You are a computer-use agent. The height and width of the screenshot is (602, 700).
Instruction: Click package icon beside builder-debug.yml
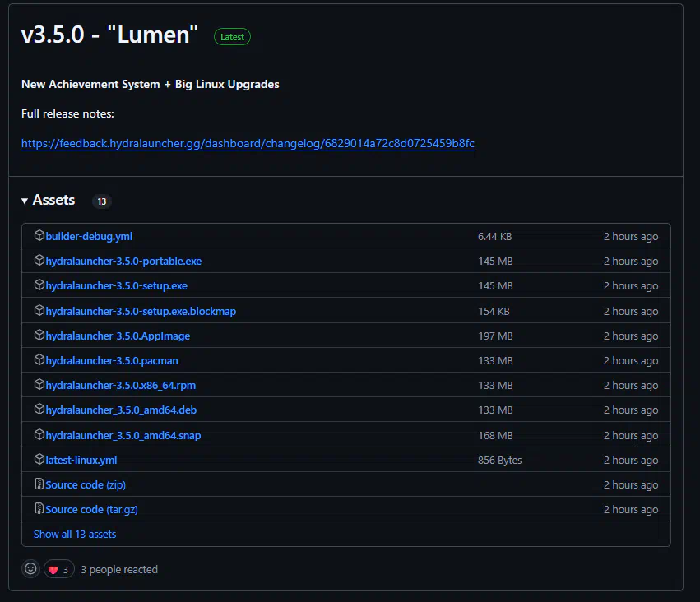tap(39, 235)
